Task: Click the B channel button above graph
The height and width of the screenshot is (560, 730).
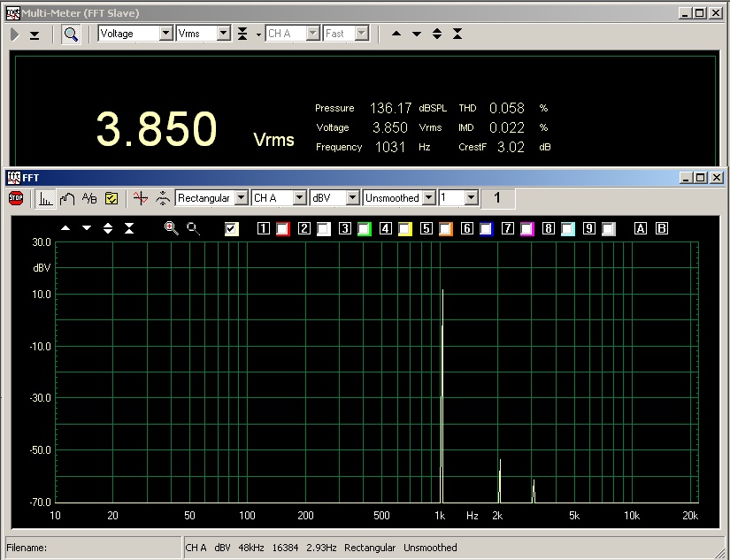Action: coord(661,229)
